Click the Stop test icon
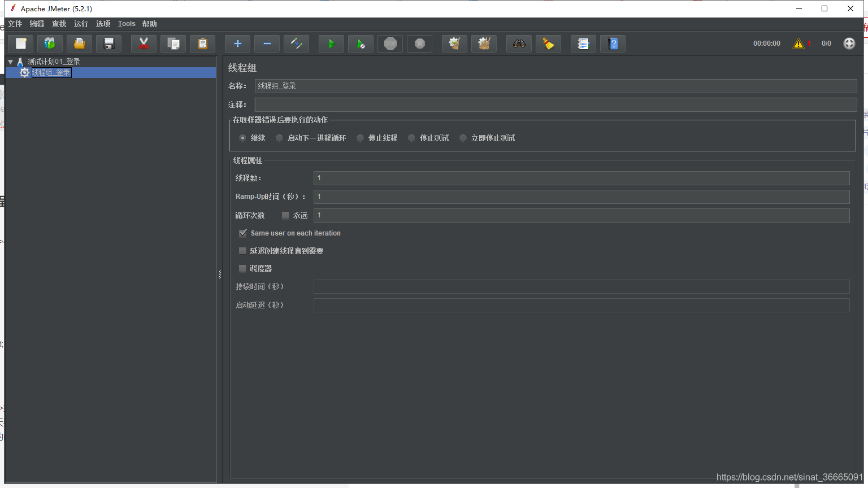 click(x=390, y=43)
